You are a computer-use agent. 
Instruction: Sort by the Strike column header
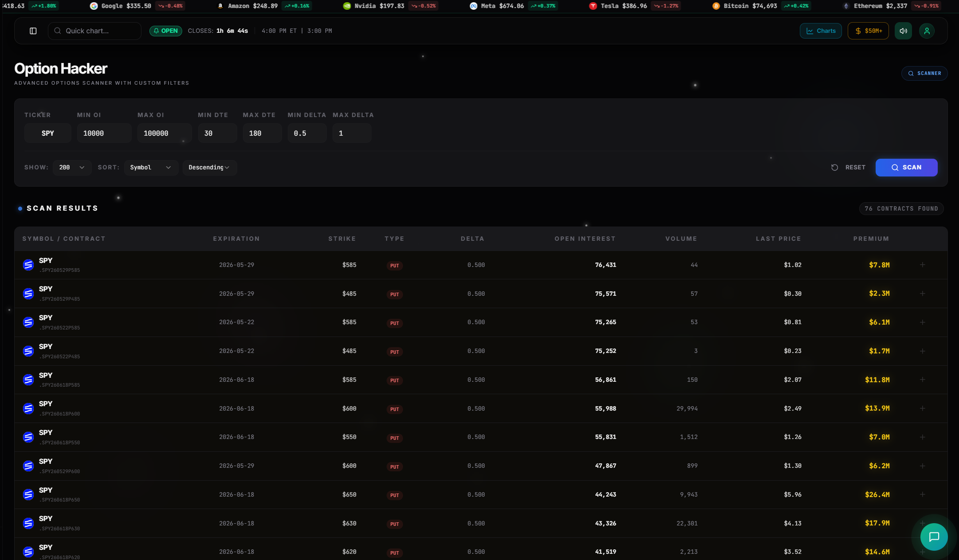pos(342,239)
